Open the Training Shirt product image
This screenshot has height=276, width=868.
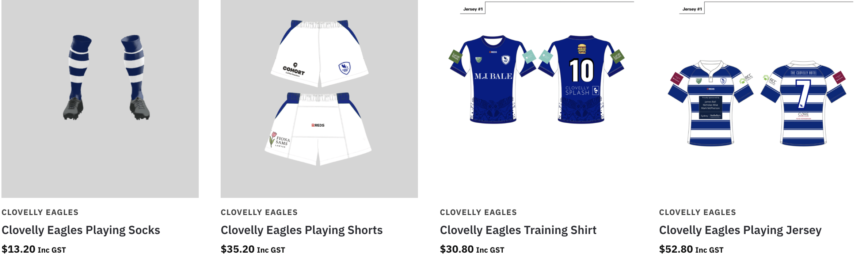coord(538,99)
